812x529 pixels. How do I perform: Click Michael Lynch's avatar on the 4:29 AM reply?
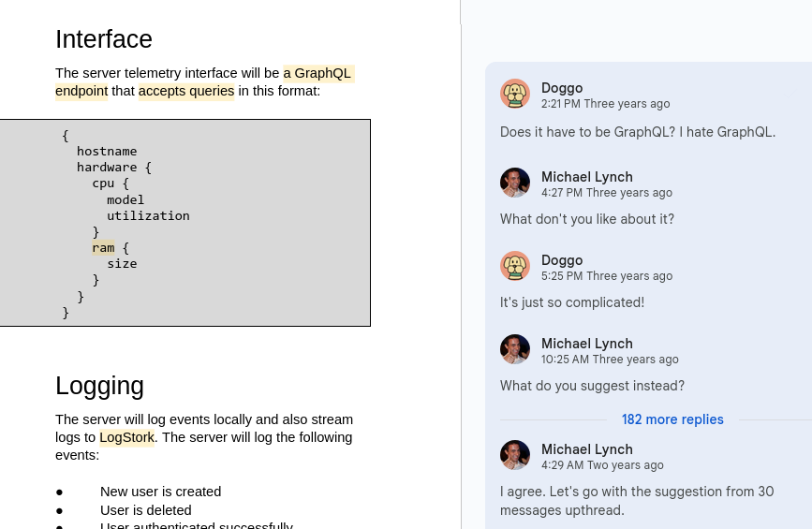point(515,456)
